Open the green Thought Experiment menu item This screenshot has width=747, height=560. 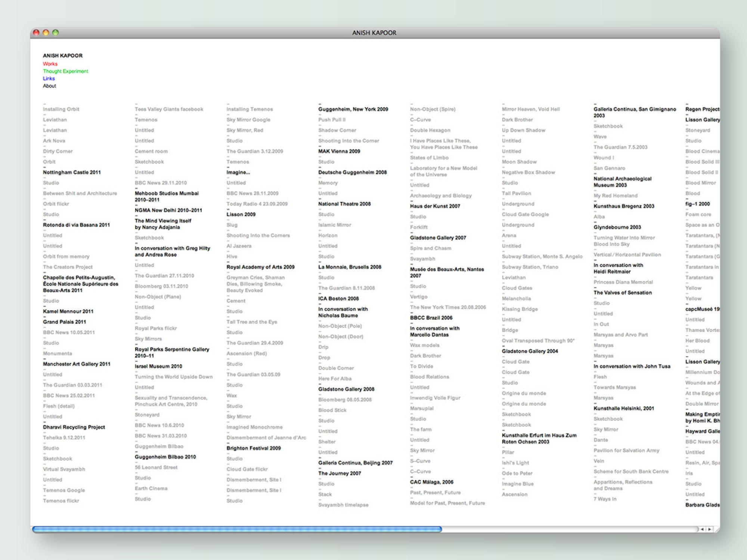[x=65, y=71]
